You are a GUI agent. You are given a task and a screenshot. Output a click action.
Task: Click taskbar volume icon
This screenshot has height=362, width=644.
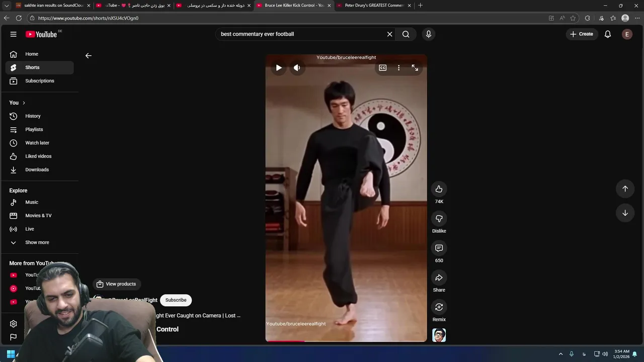[x=605, y=354]
